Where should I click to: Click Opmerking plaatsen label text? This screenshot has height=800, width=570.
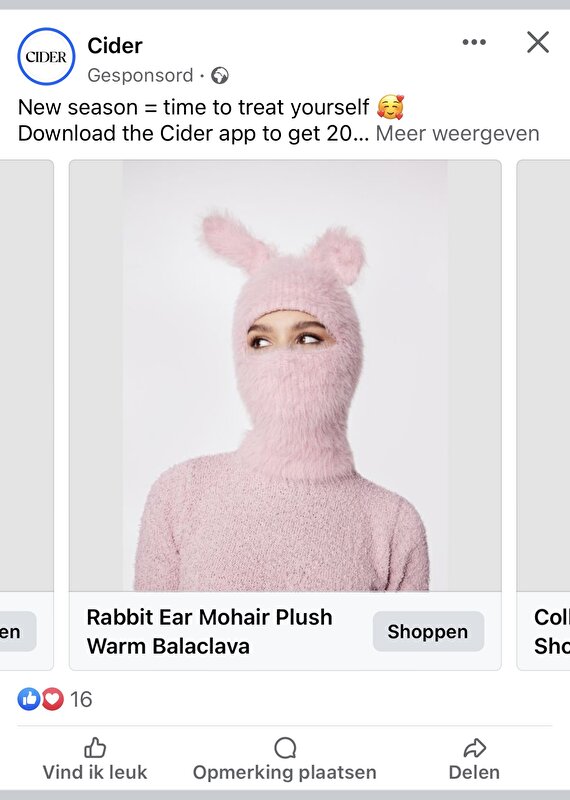285,772
